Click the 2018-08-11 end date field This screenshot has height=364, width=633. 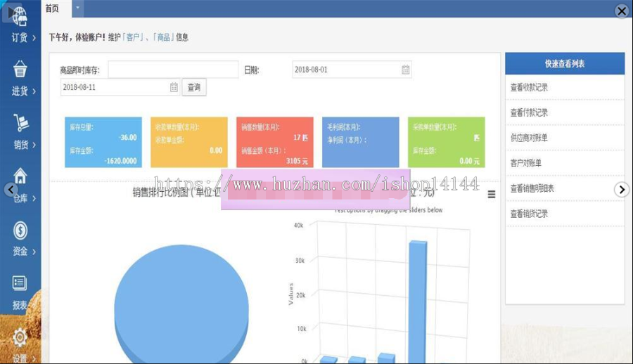(x=120, y=87)
